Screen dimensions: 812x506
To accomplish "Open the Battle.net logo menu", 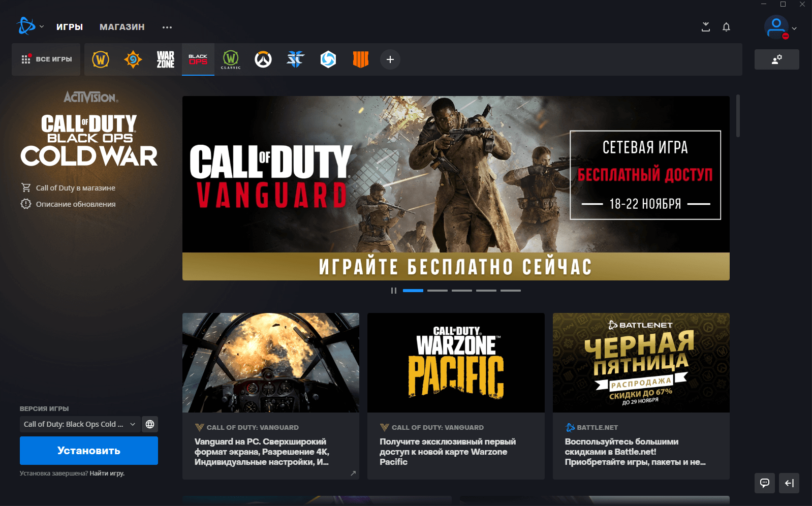I will coord(26,26).
